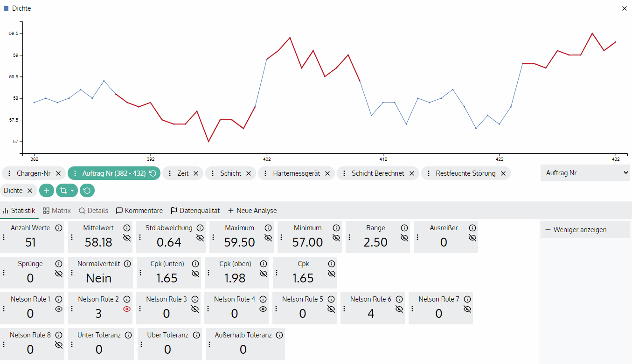
Task: Open the three-dot menu on Anzahl Werte
Action: 4,237
